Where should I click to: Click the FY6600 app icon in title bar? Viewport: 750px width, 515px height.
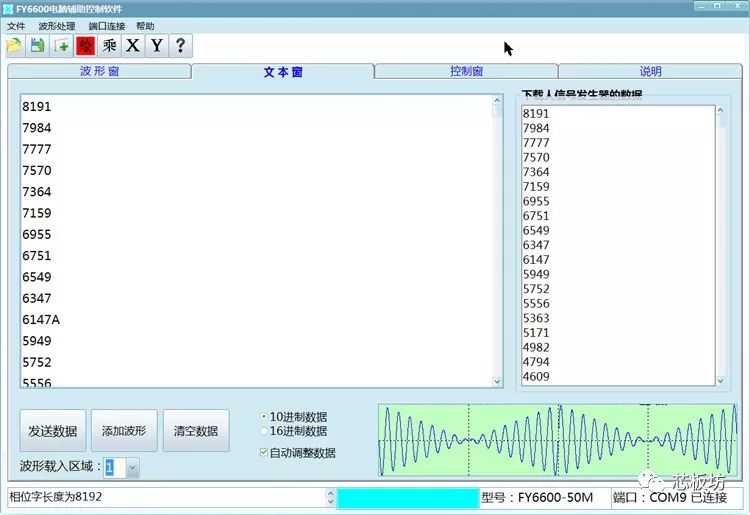pos(8,9)
